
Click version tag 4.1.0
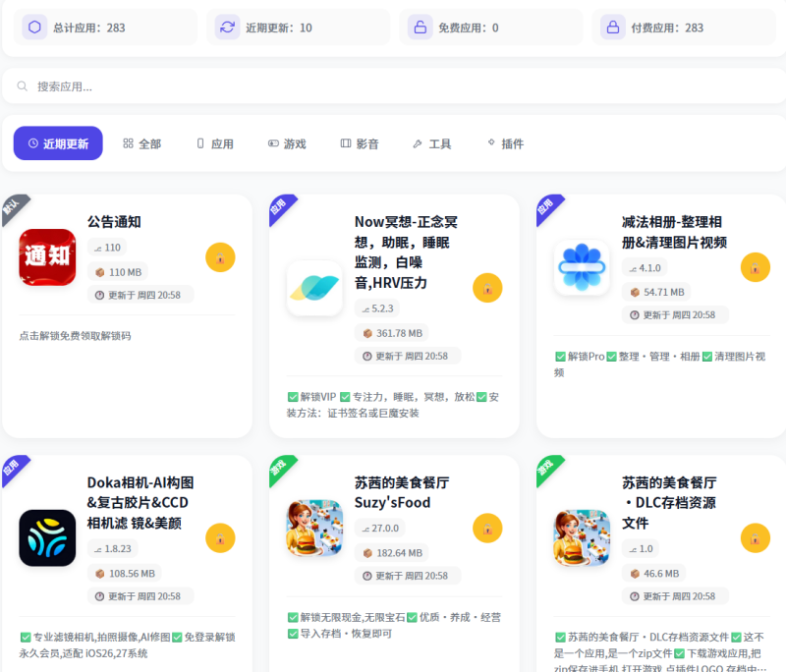click(x=646, y=268)
